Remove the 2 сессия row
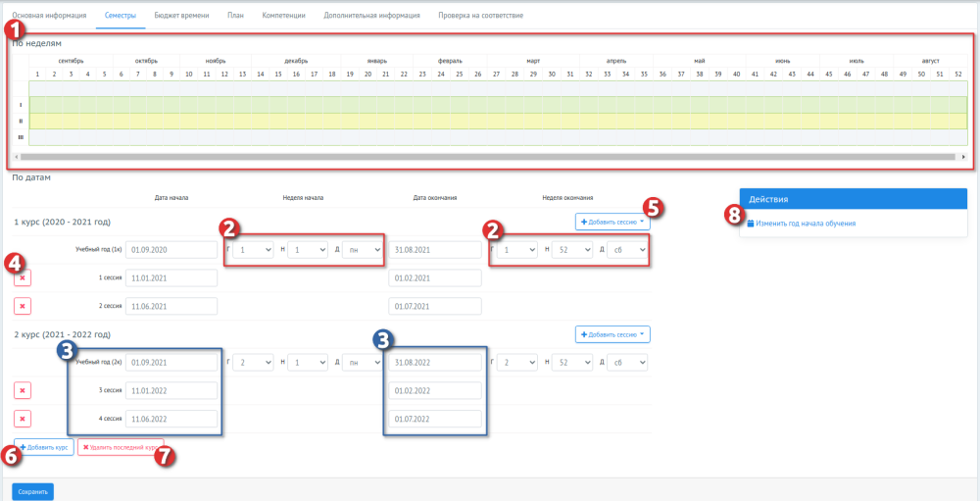 (23, 307)
